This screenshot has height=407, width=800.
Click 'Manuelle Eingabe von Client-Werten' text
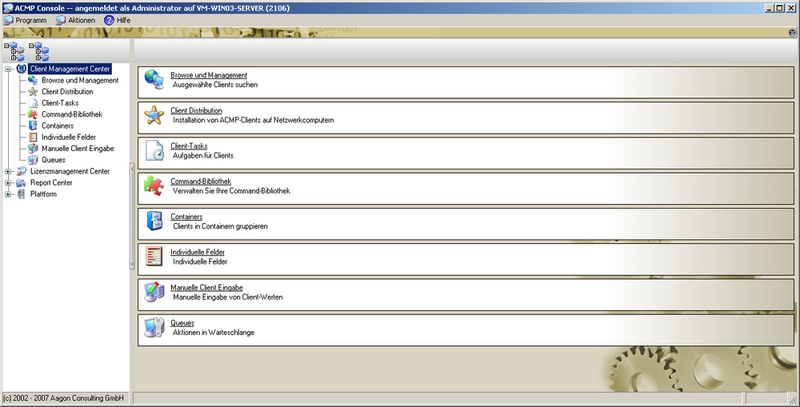click(228, 297)
